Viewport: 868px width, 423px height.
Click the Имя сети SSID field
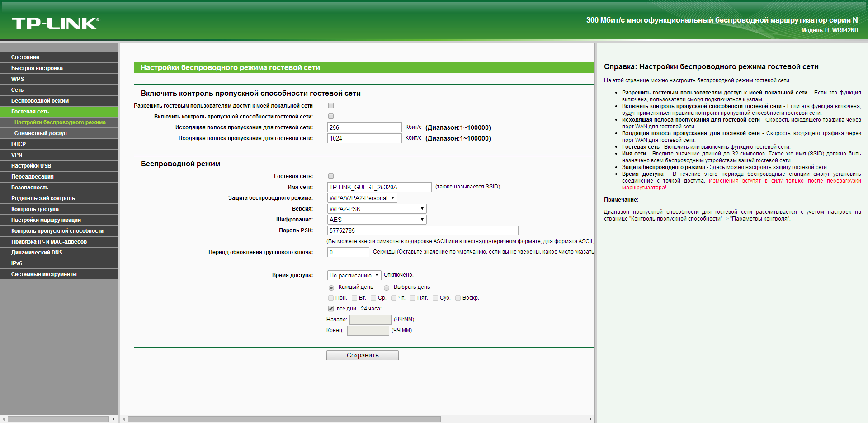pyautogui.click(x=379, y=187)
